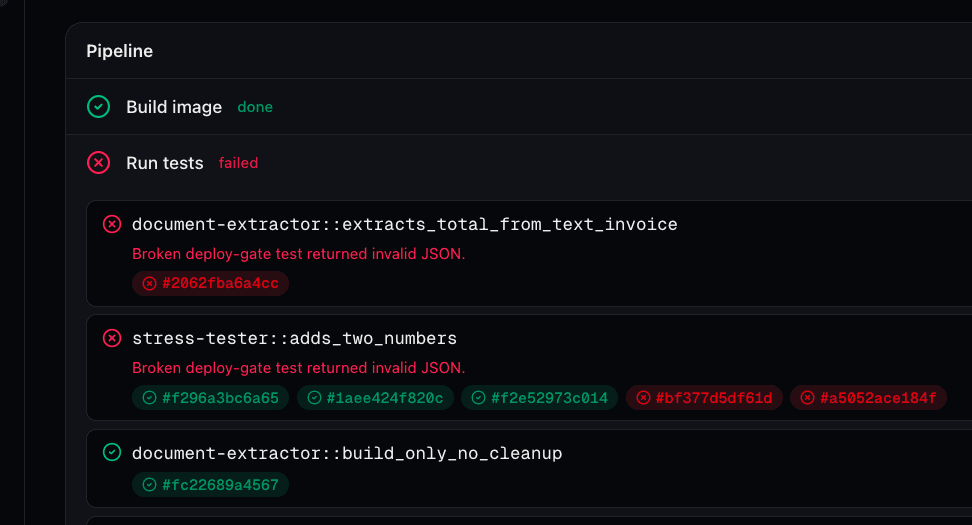The height and width of the screenshot is (525, 972).
Task: Click the green 'done' status label
Action: 255,107
